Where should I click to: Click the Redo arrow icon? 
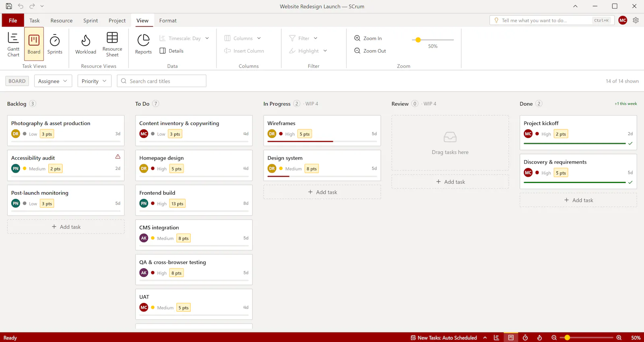click(x=32, y=6)
